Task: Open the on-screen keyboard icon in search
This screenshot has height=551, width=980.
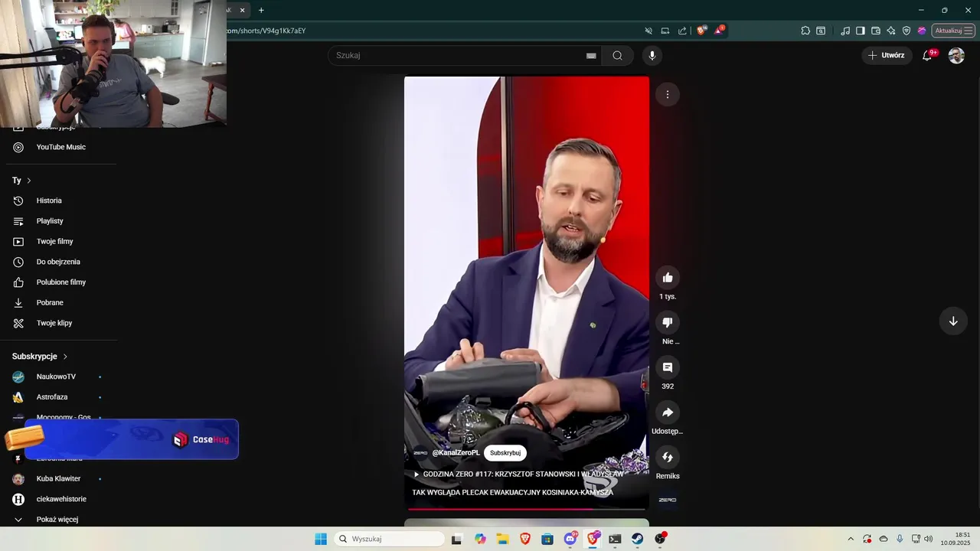Action: (x=591, y=55)
